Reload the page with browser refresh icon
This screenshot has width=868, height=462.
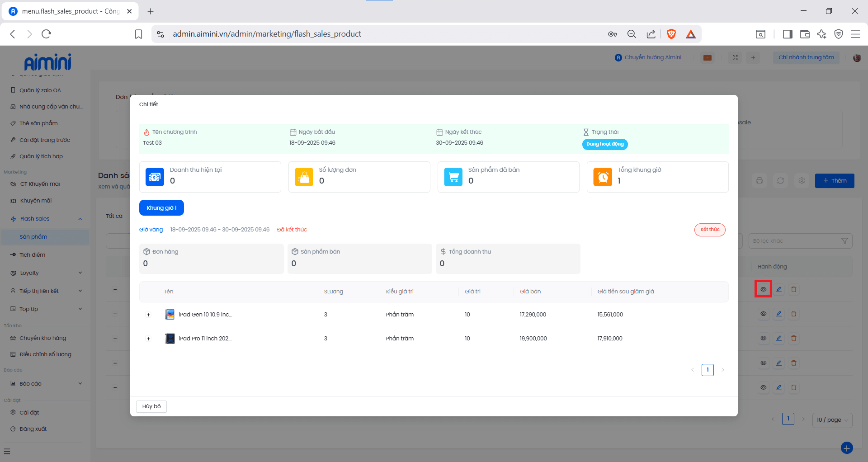click(x=46, y=34)
